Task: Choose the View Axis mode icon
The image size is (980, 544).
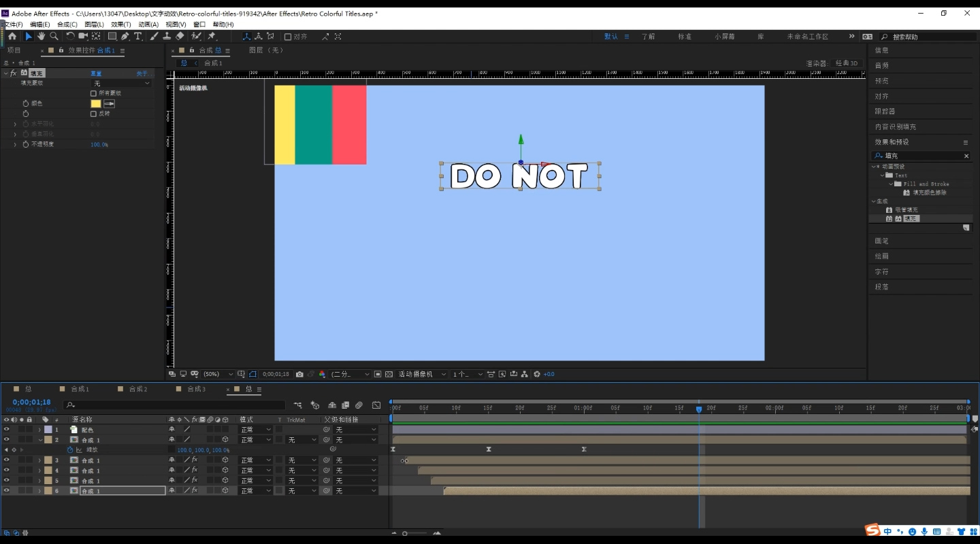Action: click(x=271, y=36)
